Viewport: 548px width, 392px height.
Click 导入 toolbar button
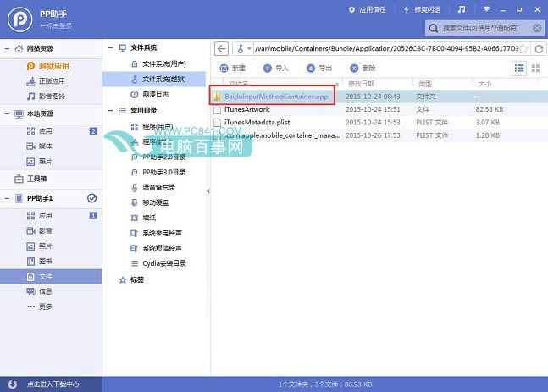pos(276,68)
